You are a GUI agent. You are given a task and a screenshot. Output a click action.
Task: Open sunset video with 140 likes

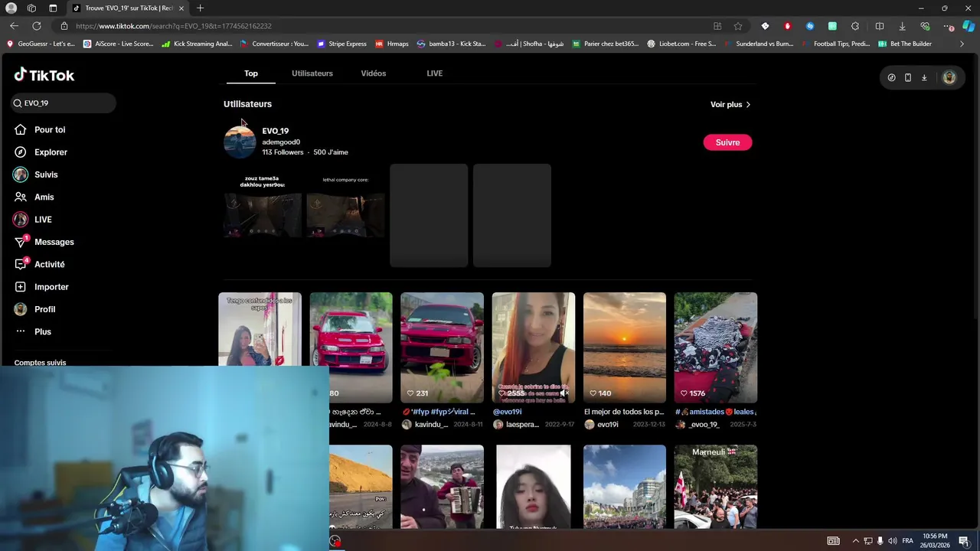pyautogui.click(x=625, y=347)
